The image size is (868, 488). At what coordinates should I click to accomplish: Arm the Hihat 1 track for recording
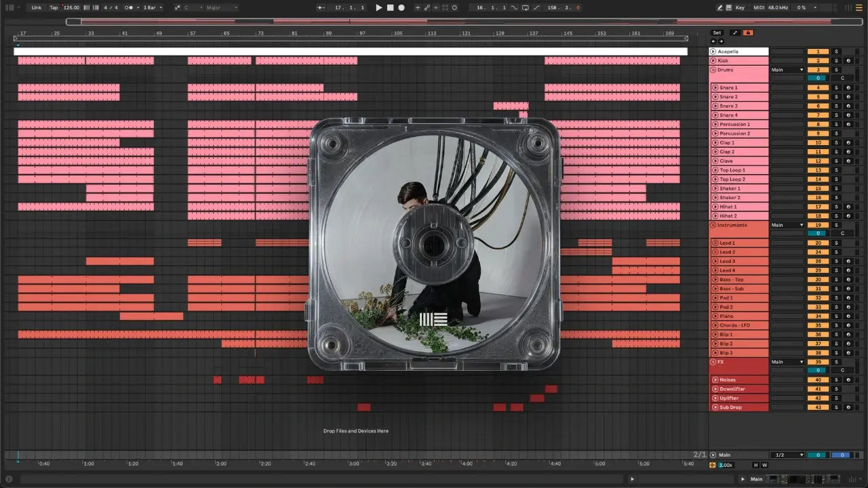pyautogui.click(x=848, y=207)
